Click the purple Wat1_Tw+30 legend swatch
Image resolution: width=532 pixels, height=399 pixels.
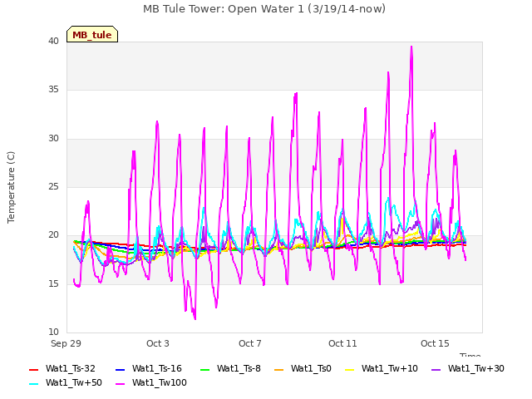436,369
